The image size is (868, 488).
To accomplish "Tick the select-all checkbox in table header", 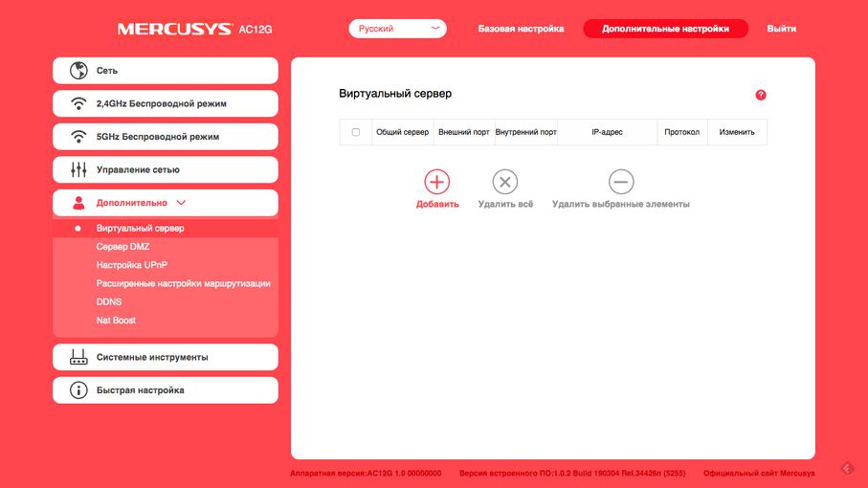I will [x=356, y=132].
